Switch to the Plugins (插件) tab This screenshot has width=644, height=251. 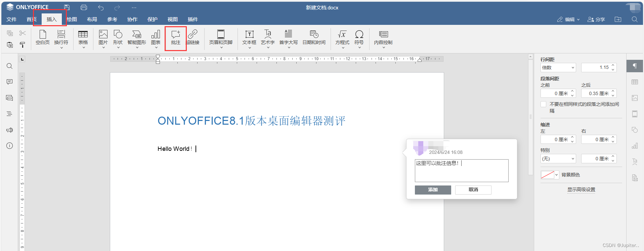pyautogui.click(x=192, y=19)
